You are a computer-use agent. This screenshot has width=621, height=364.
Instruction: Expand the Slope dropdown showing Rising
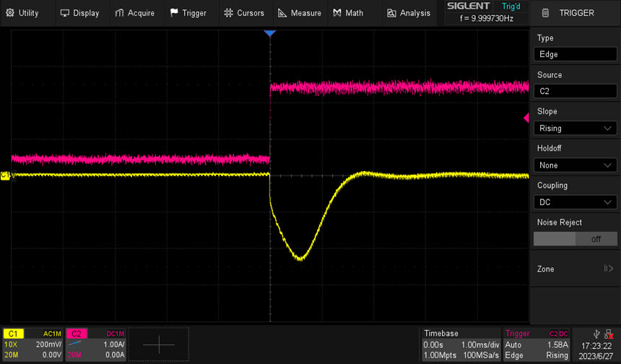click(x=576, y=128)
